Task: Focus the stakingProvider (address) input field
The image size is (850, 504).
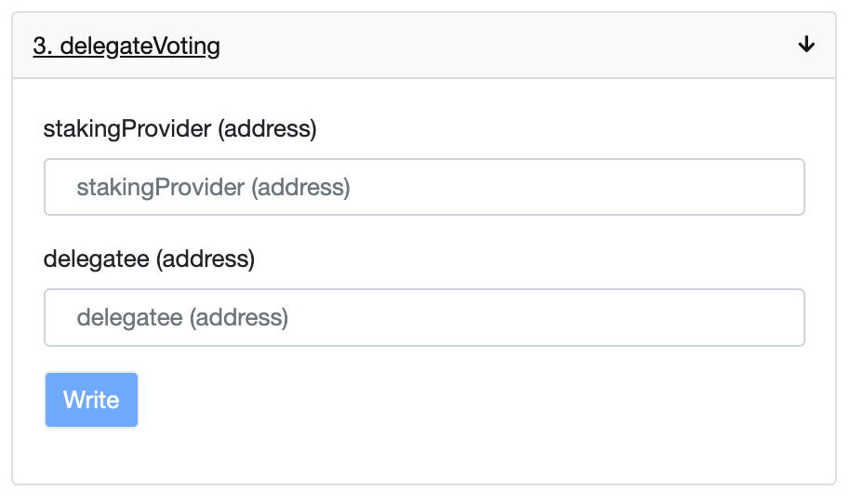Action: [424, 187]
